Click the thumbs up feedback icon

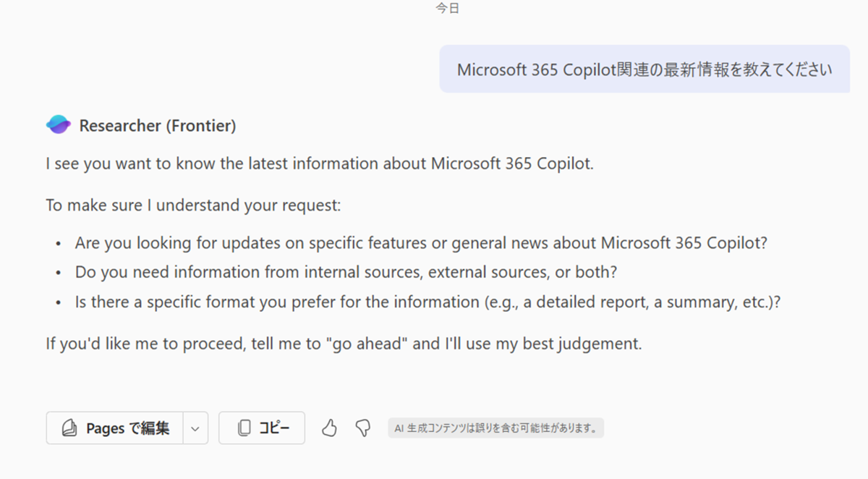(x=330, y=428)
